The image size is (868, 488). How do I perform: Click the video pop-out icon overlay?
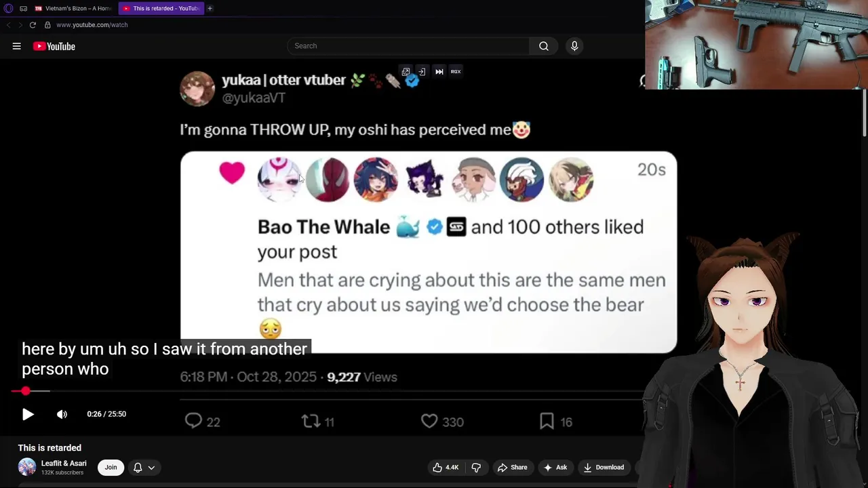point(406,71)
